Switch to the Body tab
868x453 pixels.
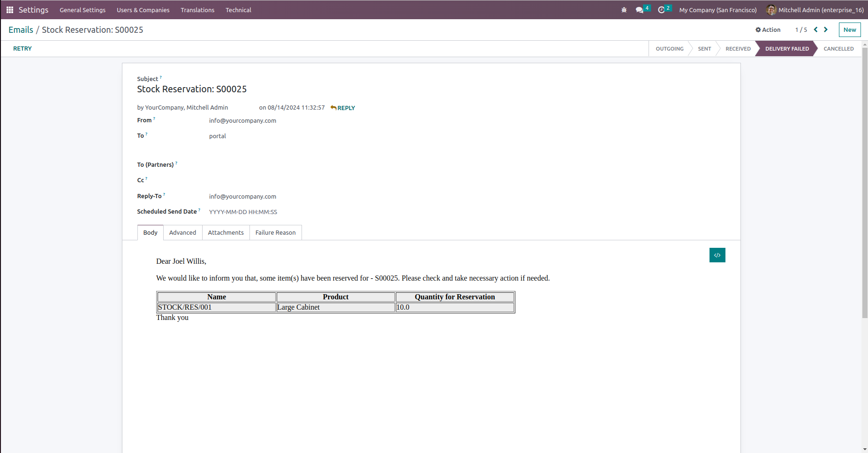(151, 233)
